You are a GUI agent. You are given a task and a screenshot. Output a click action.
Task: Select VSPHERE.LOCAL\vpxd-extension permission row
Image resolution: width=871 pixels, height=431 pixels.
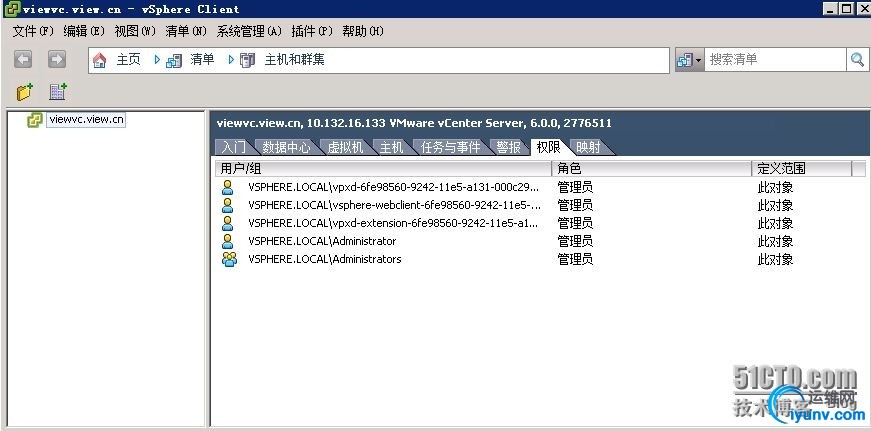(539, 223)
